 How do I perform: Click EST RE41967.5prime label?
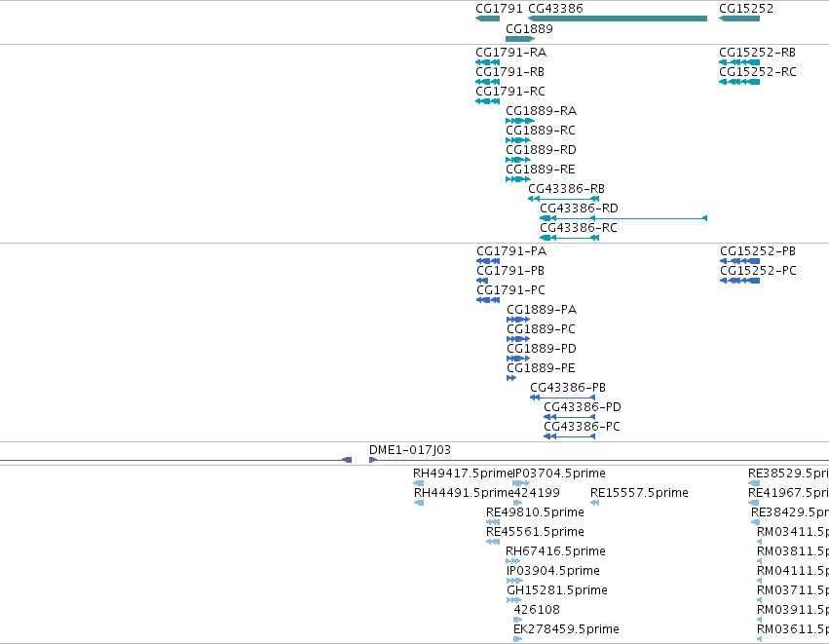click(x=788, y=493)
